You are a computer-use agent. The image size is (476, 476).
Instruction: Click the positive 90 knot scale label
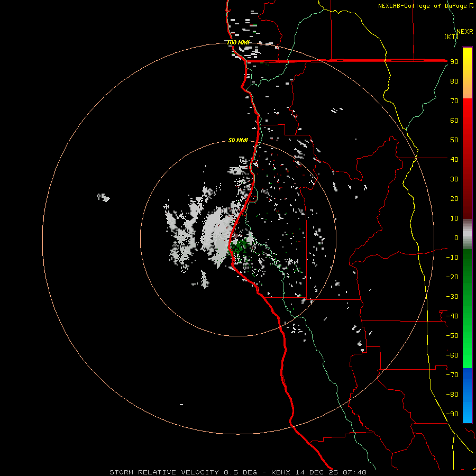point(454,62)
